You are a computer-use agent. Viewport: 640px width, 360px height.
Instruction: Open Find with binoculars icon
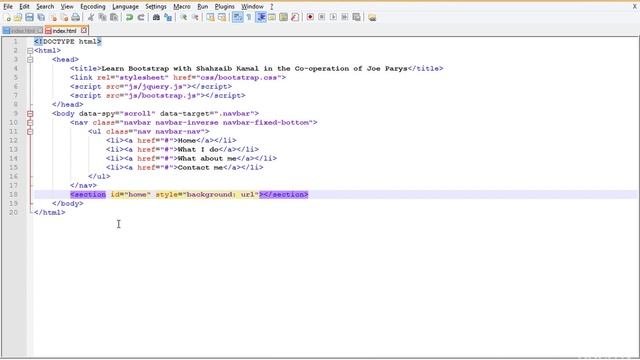[x=156, y=17]
